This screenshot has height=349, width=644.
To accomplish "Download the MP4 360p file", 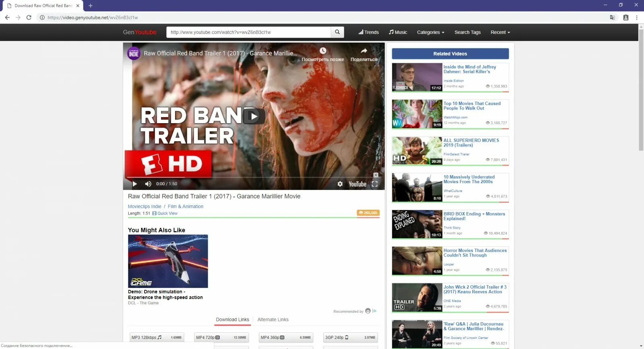I will point(286,337).
